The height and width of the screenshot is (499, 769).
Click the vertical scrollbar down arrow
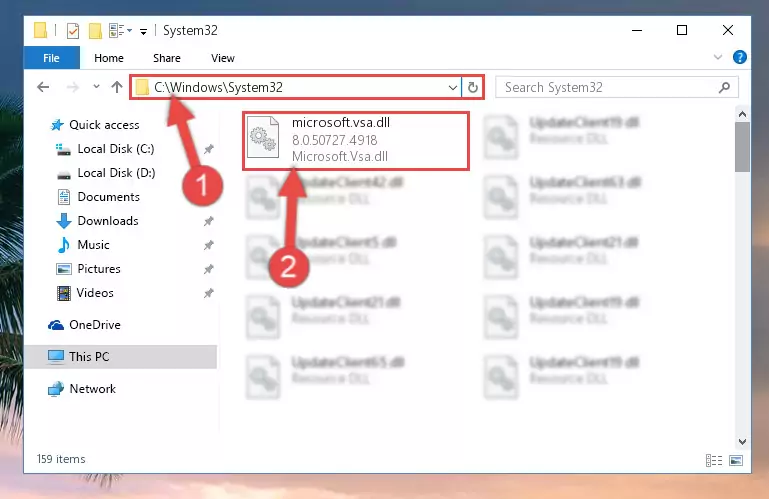[x=742, y=442]
